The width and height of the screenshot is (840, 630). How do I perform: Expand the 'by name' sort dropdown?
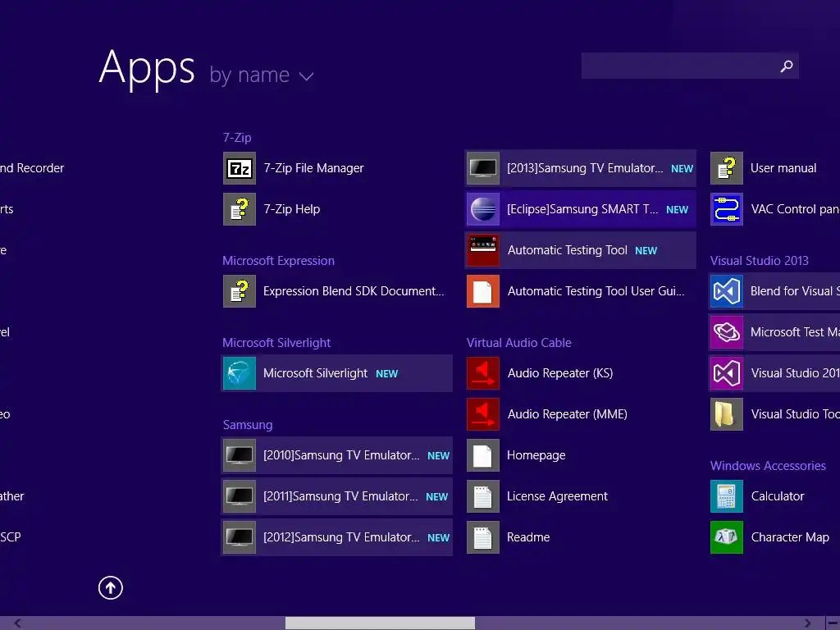coord(262,75)
